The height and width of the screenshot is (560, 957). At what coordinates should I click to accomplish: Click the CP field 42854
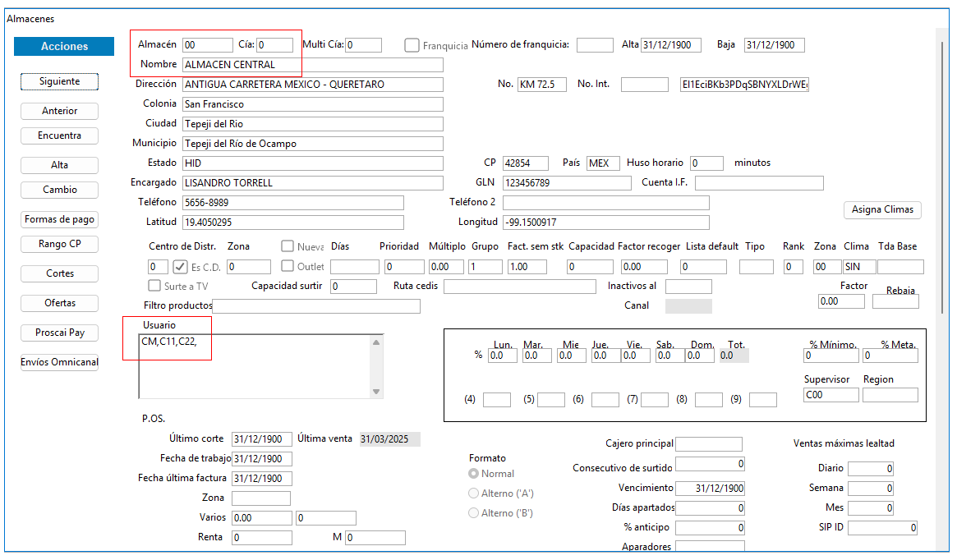click(x=526, y=163)
